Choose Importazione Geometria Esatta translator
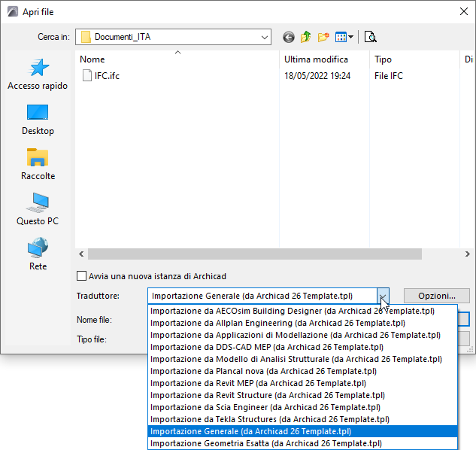476x450 pixels. (302, 443)
